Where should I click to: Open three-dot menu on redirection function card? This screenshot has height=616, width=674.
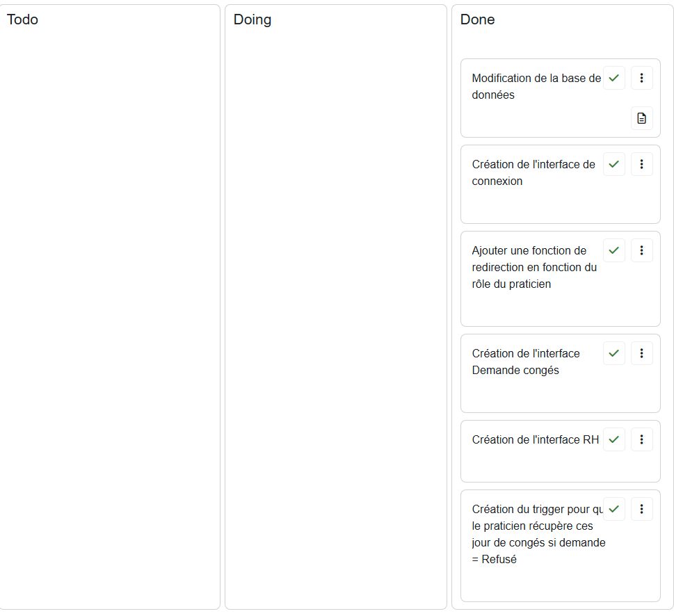(641, 250)
